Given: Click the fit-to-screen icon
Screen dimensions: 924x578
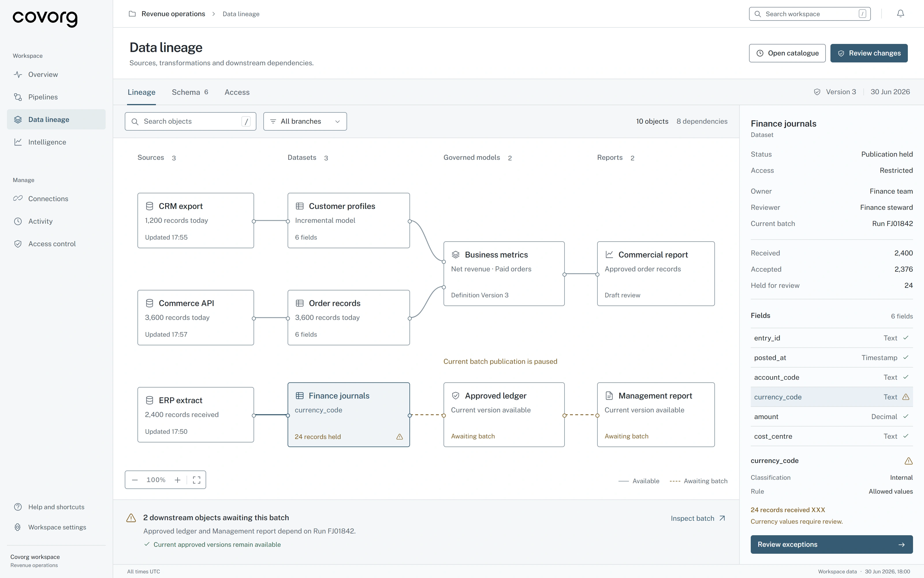Looking at the screenshot, I should [x=197, y=480].
